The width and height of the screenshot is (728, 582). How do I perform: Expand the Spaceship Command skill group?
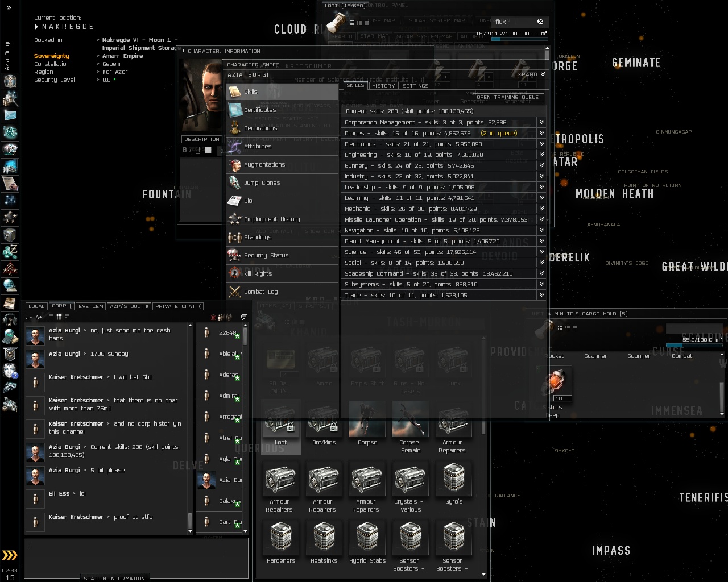(541, 273)
